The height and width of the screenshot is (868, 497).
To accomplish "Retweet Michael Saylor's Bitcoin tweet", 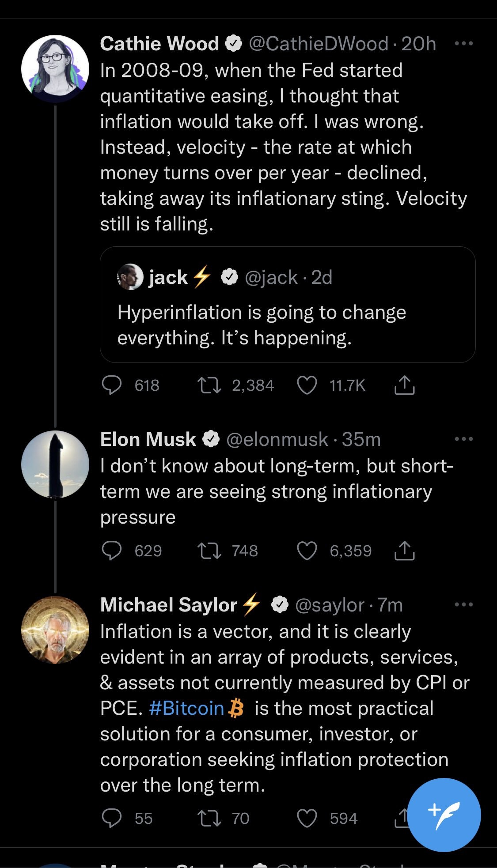I will point(209,818).
